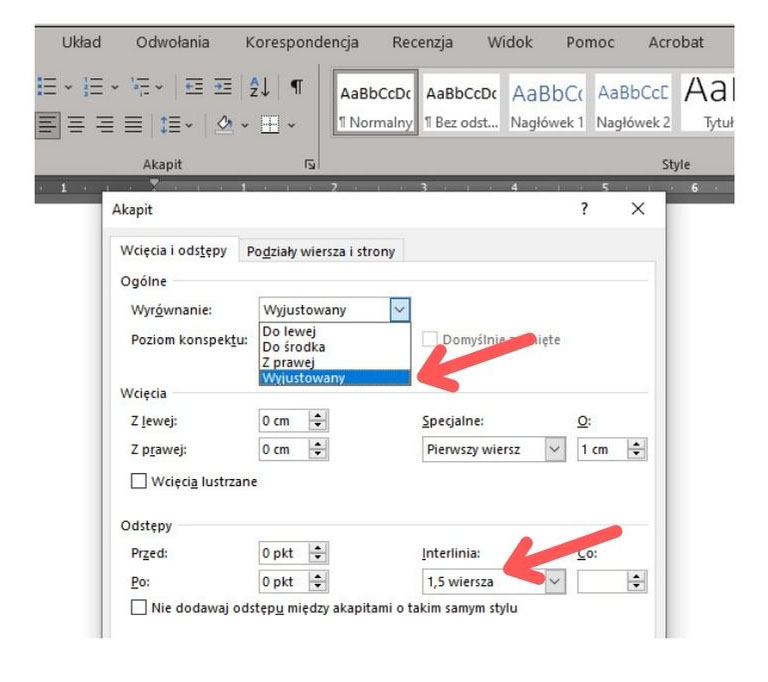Click the help question mark in Akapit dialog

pos(584,210)
